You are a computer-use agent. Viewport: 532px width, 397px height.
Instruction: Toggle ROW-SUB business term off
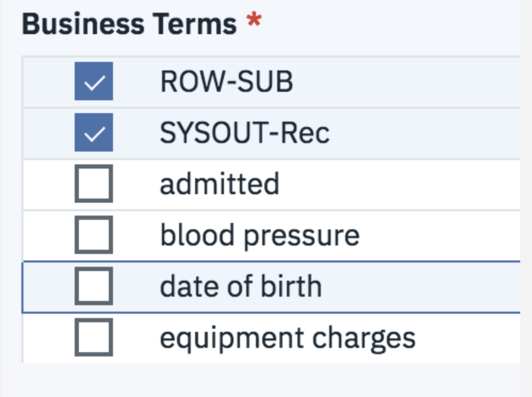pos(94,81)
